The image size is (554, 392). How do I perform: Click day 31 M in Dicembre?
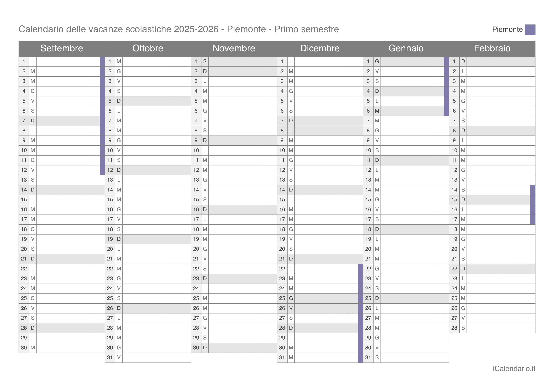[x=320, y=357]
